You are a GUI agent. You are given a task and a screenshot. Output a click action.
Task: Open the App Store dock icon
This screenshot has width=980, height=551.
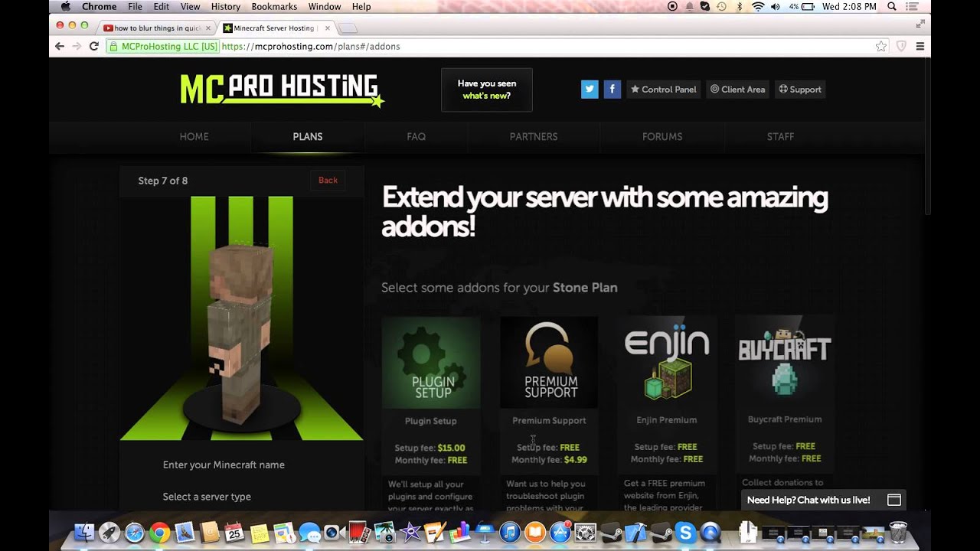coord(560,533)
